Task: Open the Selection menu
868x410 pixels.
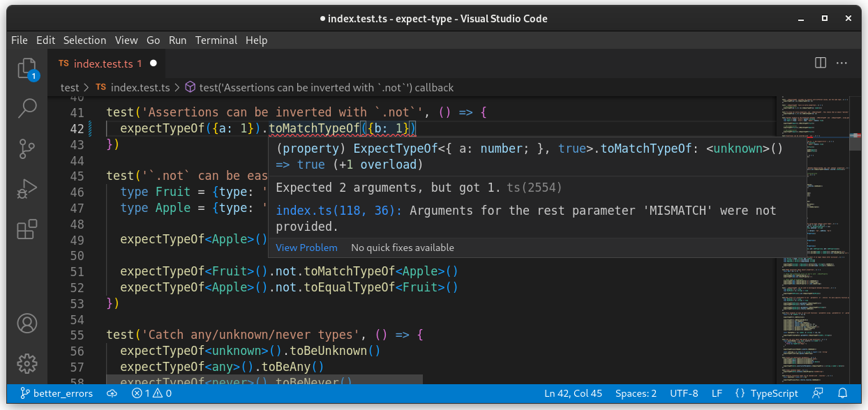Action: point(84,40)
